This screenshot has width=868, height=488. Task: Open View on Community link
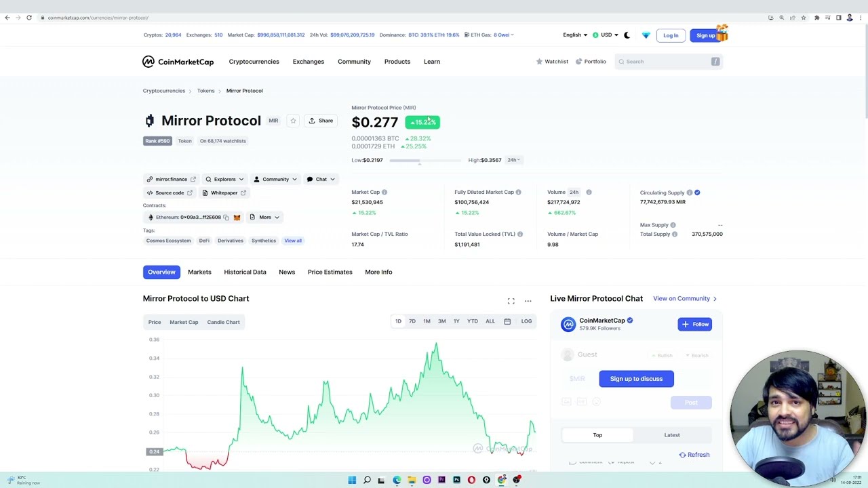(685, 299)
